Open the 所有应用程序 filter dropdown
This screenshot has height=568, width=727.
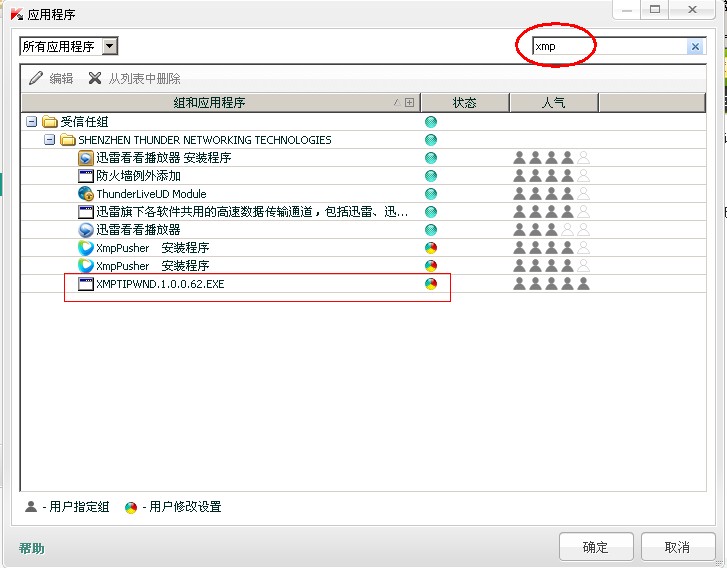click(110, 46)
